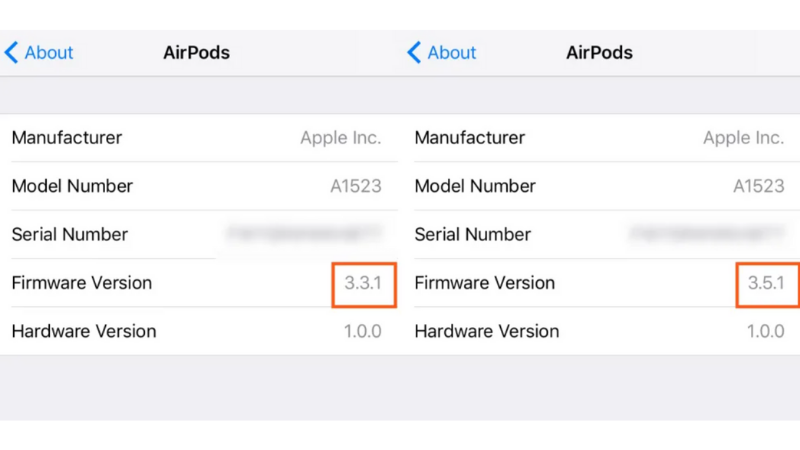
Task: Click A1523 model value on left screen
Action: (x=356, y=186)
